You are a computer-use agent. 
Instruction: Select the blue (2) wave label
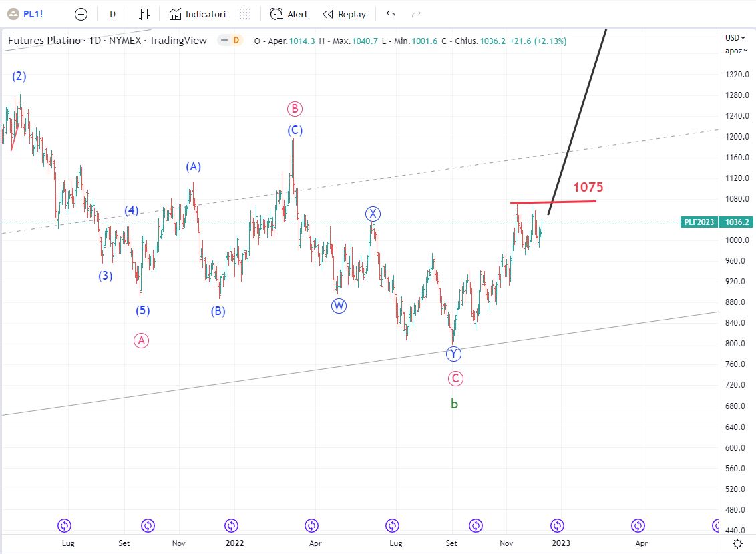[19, 77]
